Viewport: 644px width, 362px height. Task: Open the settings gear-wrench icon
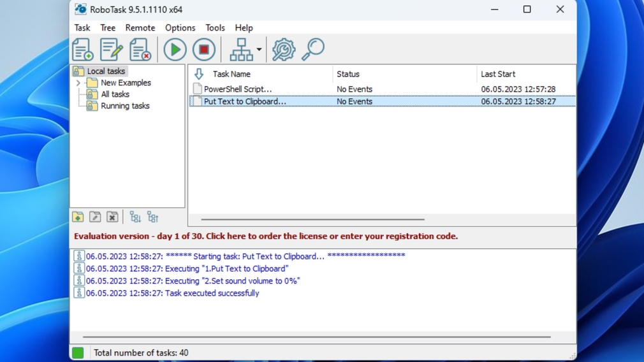tap(284, 50)
